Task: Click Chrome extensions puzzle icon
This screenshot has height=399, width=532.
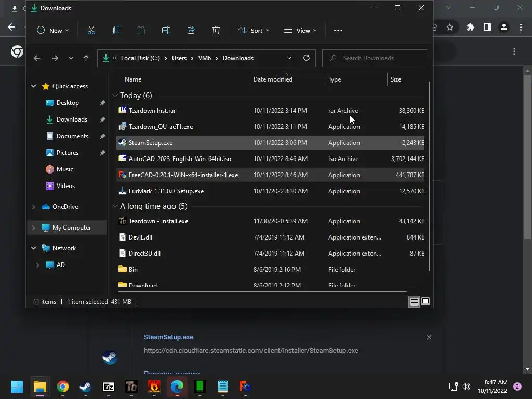Action: (470, 27)
